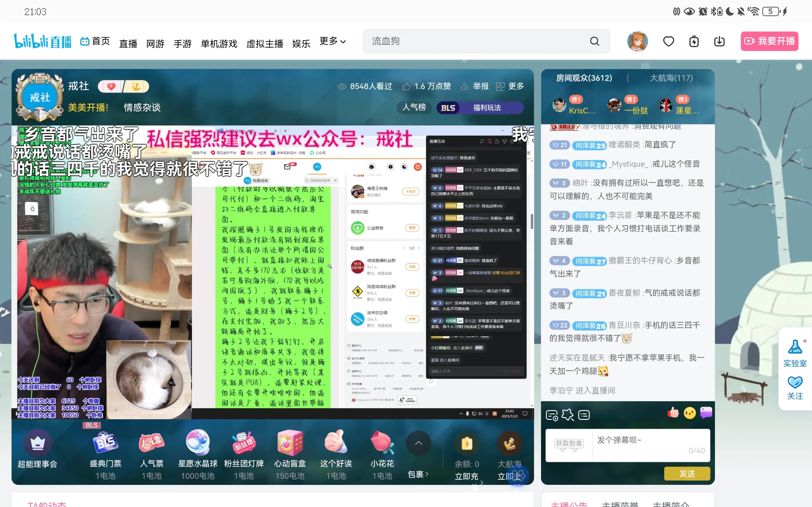Switch to the 大航海(117) tab

(671, 78)
